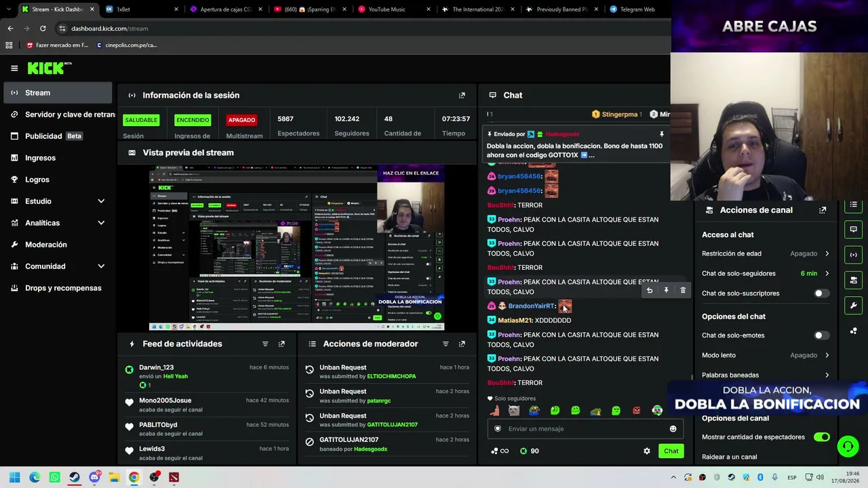Image resolution: width=868 pixels, height=488 pixels.
Task: Filter the Acciones de moderador list
Action: tap(446, 344)
